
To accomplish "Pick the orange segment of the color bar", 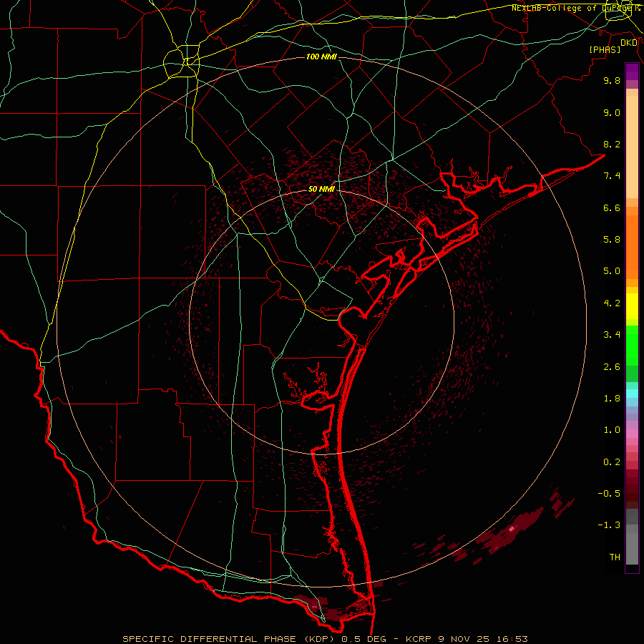I will 632,248.
